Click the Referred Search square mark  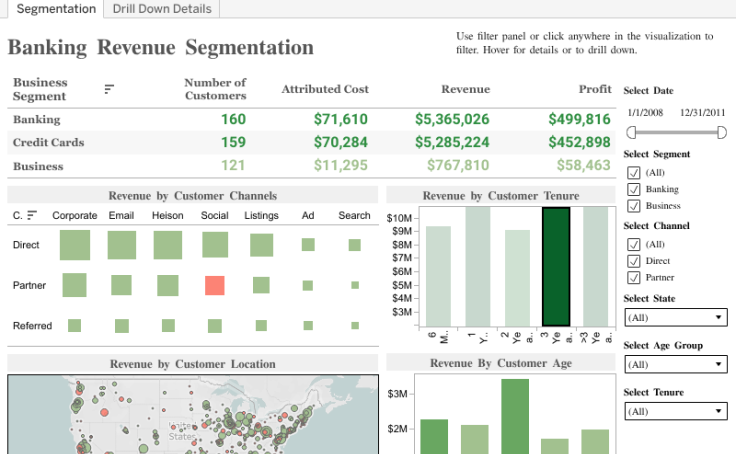[x=354, y=325]
